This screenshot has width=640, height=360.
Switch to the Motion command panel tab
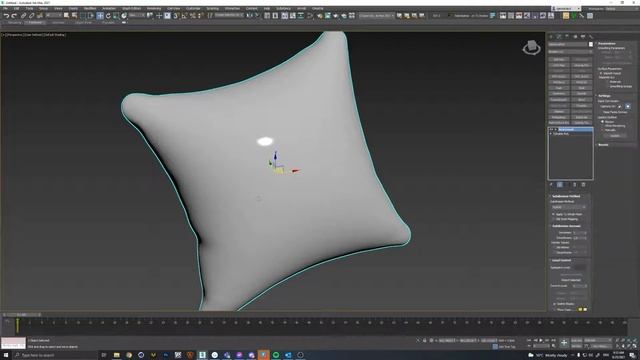575,37
